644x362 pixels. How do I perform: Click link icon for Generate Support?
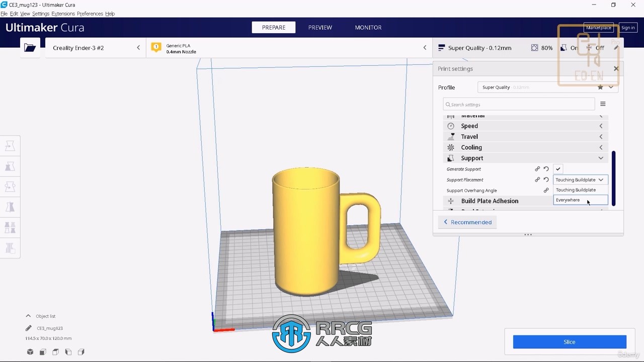click(x=537, y=169)
